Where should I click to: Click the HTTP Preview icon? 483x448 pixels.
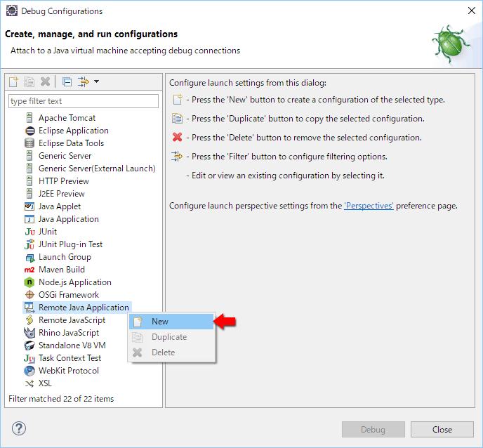point(29,181)
